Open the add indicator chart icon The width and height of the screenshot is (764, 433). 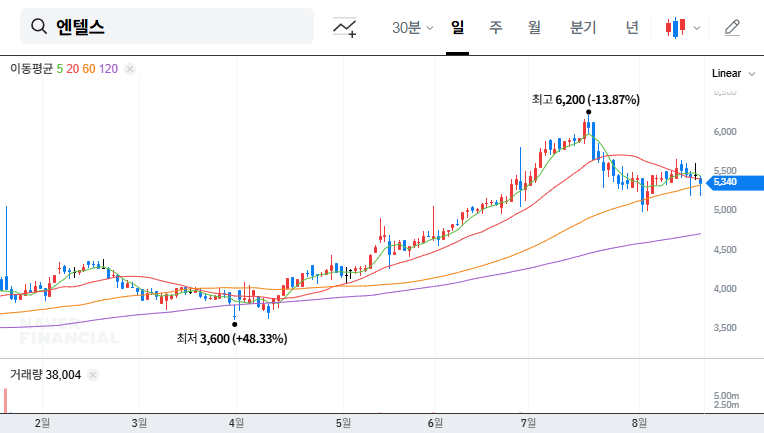(x=345, y=28)
